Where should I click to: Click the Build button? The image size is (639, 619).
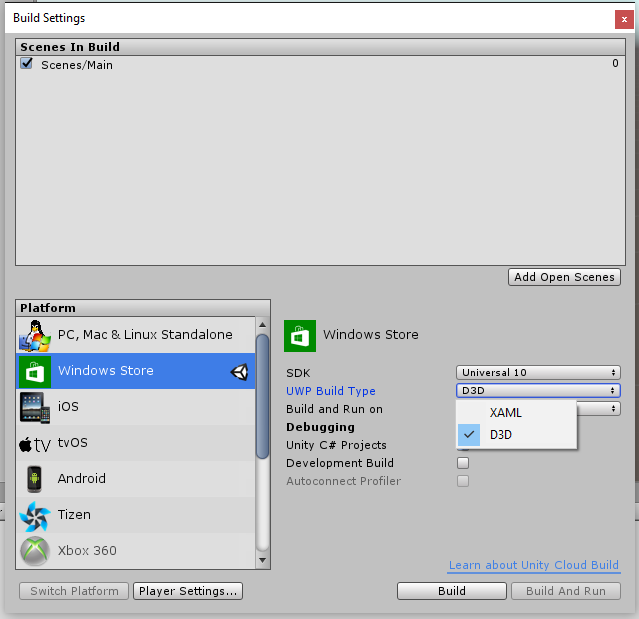[x=452, y=591]
